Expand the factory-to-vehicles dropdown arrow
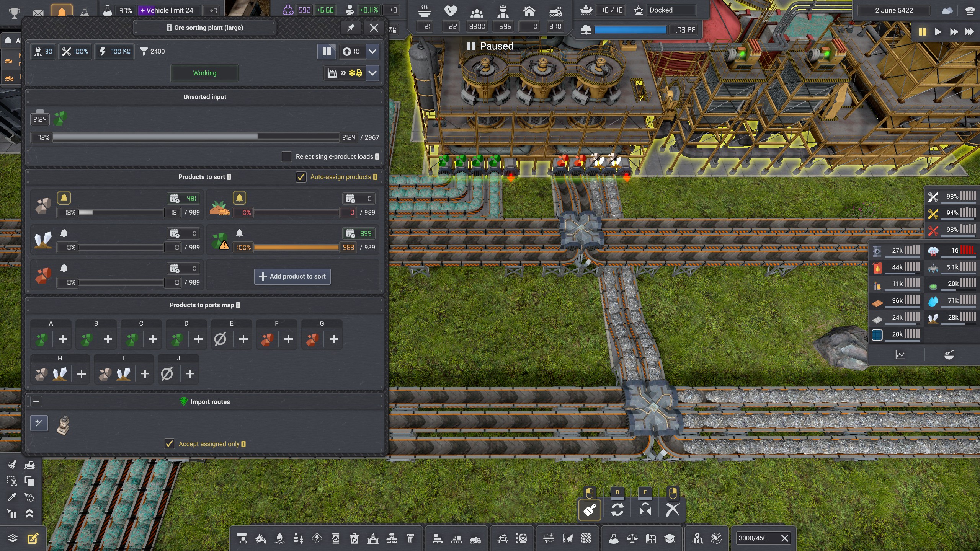 coord(372,73)
